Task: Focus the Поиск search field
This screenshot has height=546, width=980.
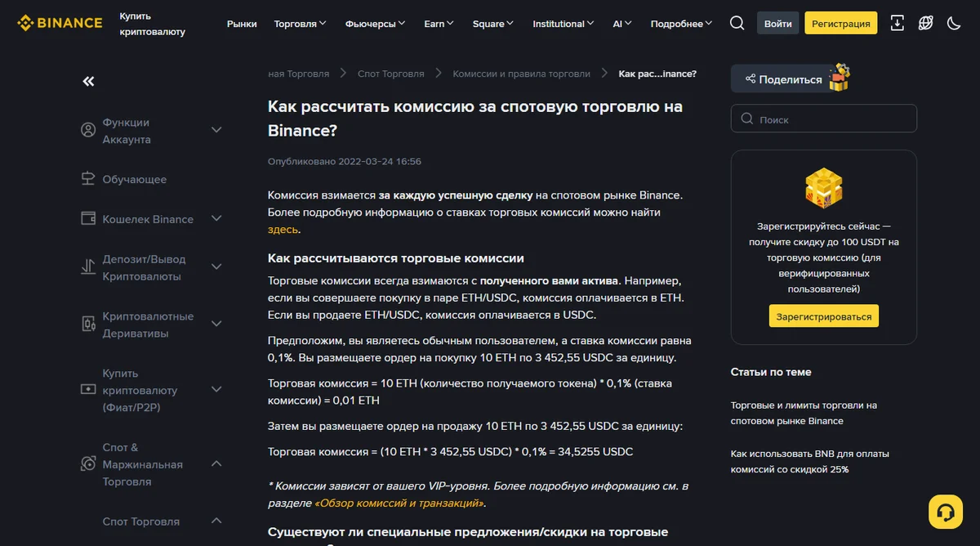Action: [x=823, y=119]
